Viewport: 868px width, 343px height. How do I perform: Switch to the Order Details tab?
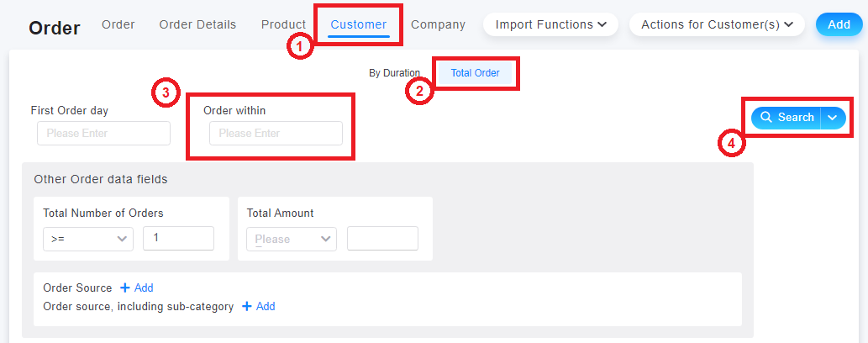tap(197, 25)
